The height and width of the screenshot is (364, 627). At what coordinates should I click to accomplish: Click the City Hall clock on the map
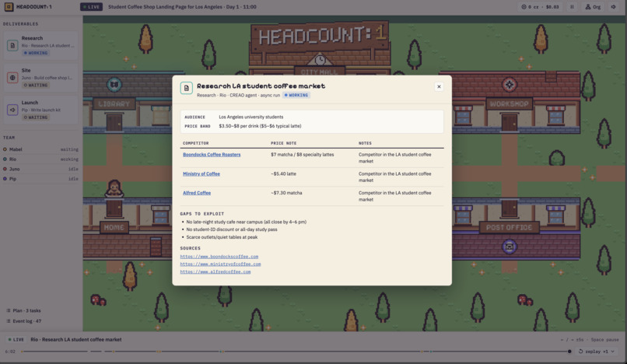(x=320, y=61)
